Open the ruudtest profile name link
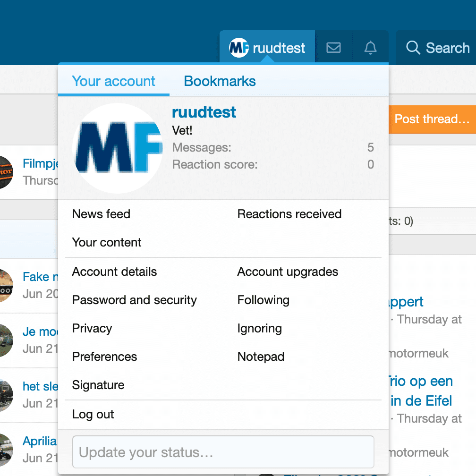This screenshot has height=476, width=476. pos(204,112)
